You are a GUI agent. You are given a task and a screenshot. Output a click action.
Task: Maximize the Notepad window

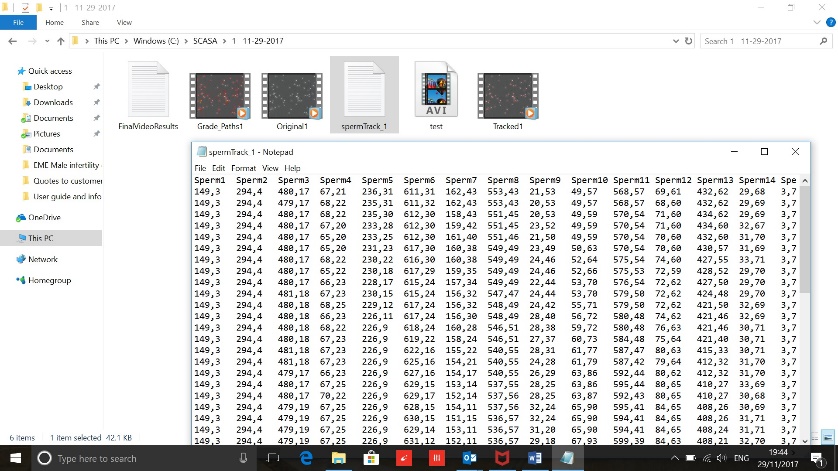pos(764,152)
